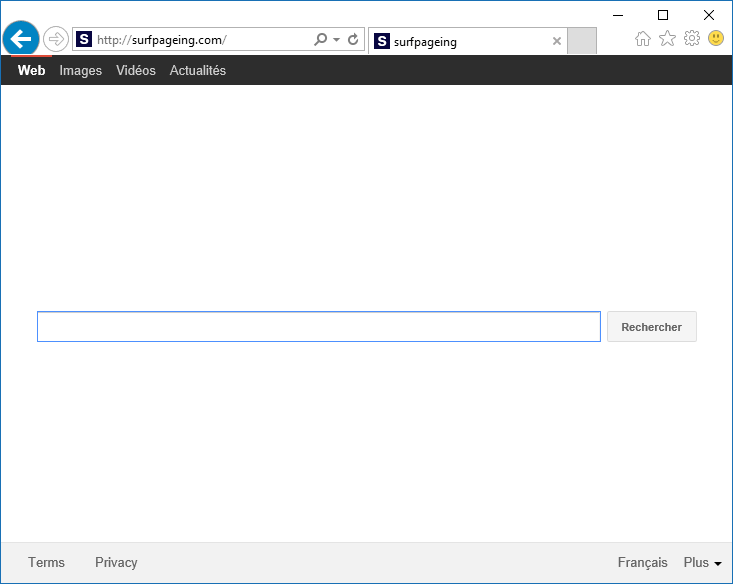
Task: Click the URL text surfpageing.com
Action: (x=179, y=40)
